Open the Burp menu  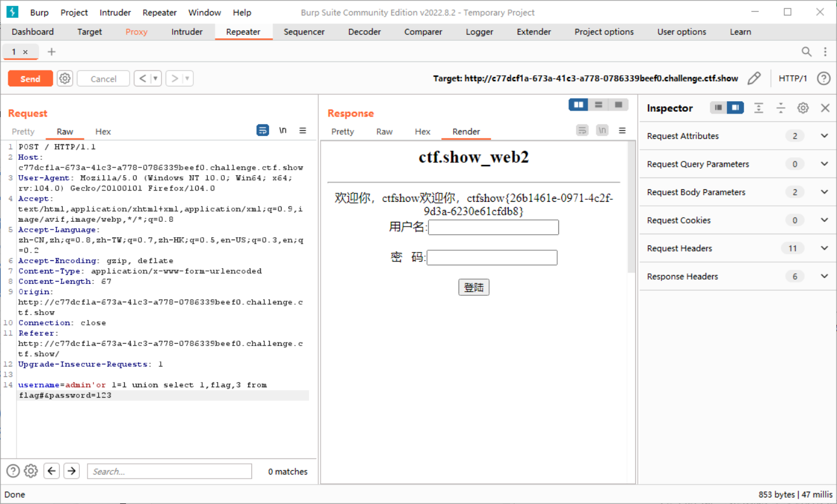40,12
